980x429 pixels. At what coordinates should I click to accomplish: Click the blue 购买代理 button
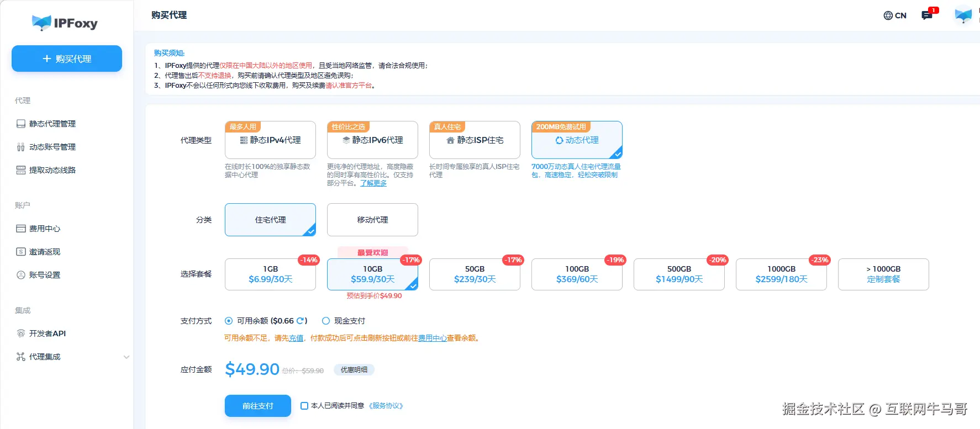pyautogui.click(x=67, y=59)
